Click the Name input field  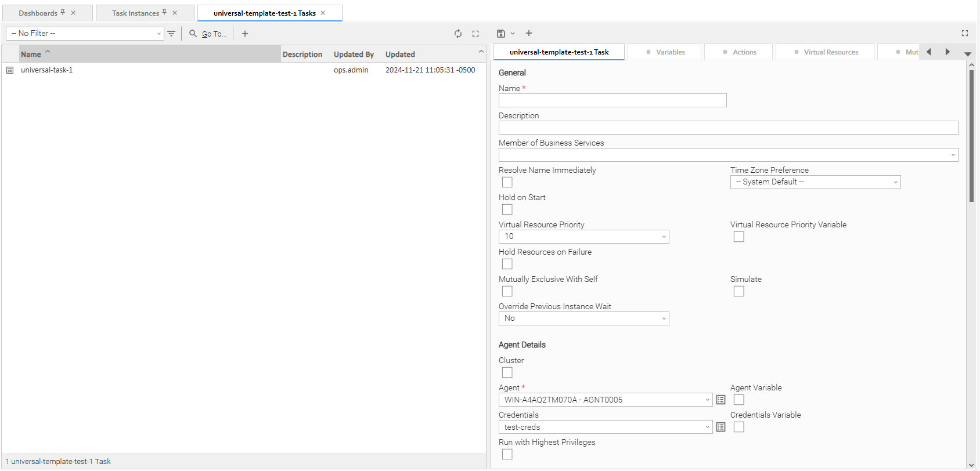613,100
